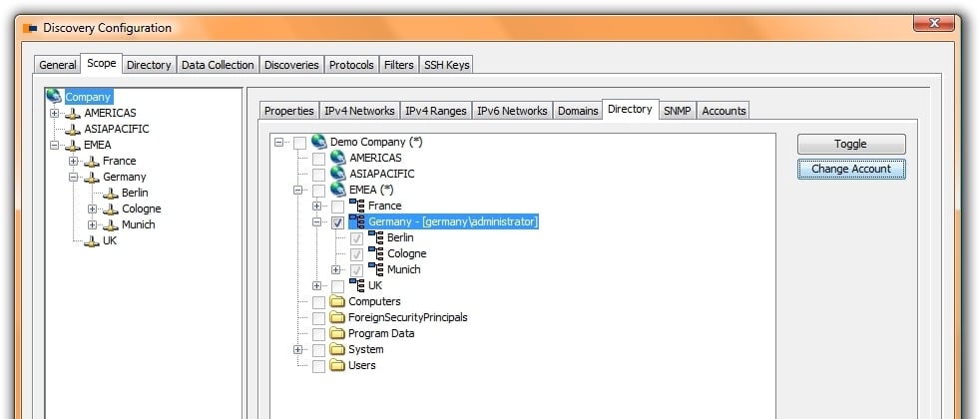Check the ASIAPACIFIC checkbox in directory tree

click(x=318, y=175)
